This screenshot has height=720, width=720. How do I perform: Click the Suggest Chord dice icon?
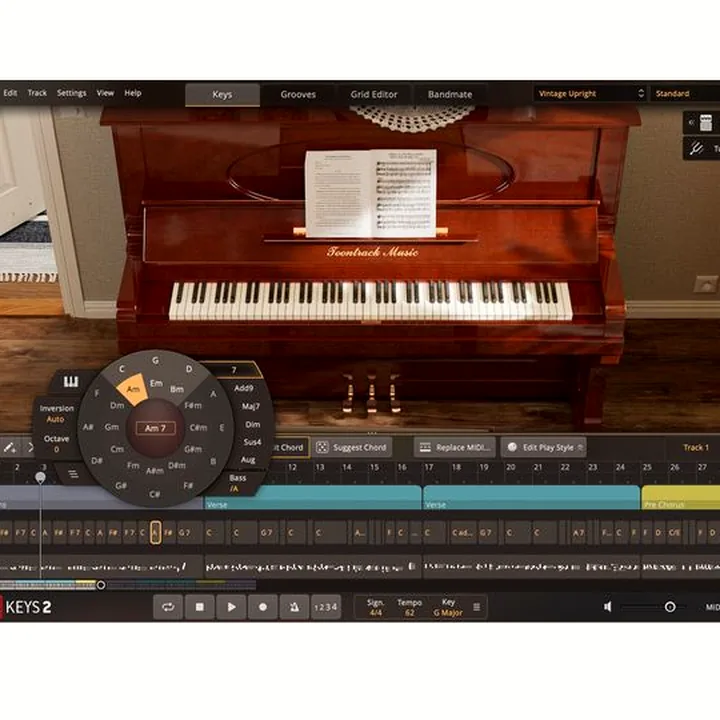coord(322,447)
